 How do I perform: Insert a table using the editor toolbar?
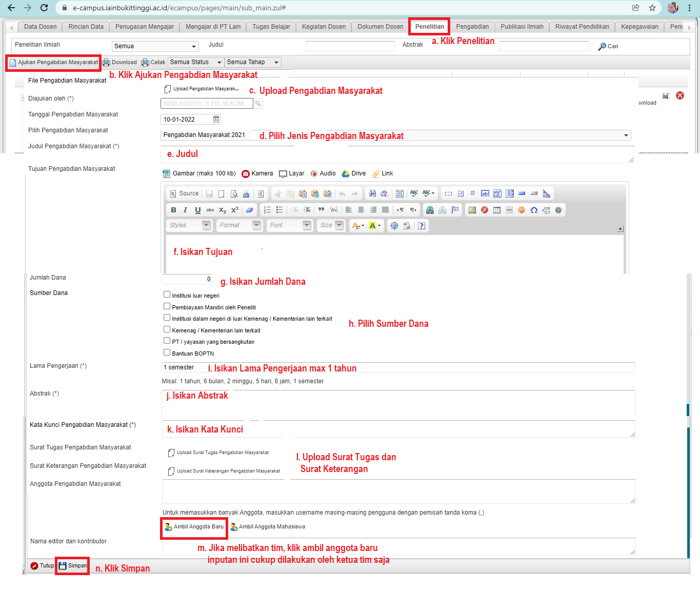[x=496, y=210]
